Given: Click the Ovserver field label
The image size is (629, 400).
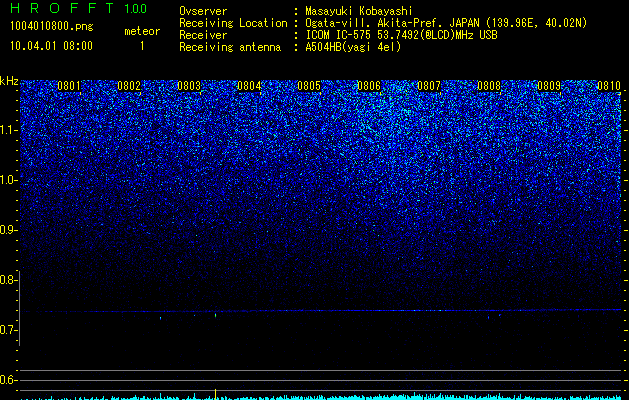Looking at the screenshot, I should (203, 11).
